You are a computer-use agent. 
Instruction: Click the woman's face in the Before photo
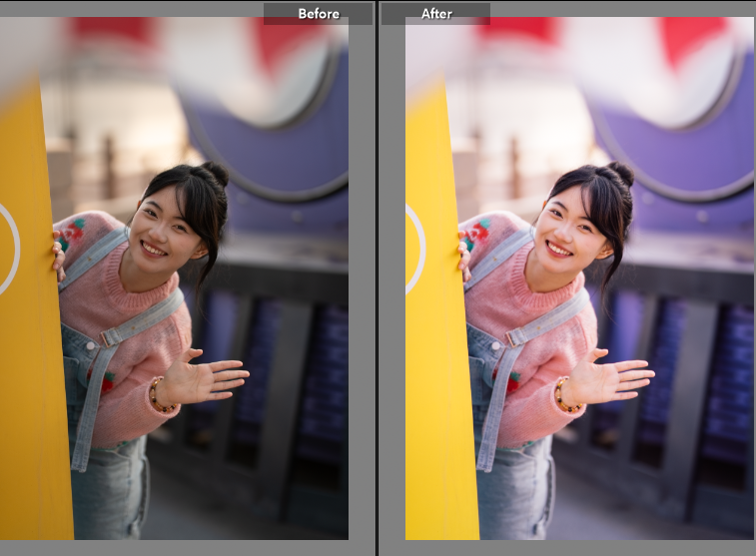click(162, 230)
